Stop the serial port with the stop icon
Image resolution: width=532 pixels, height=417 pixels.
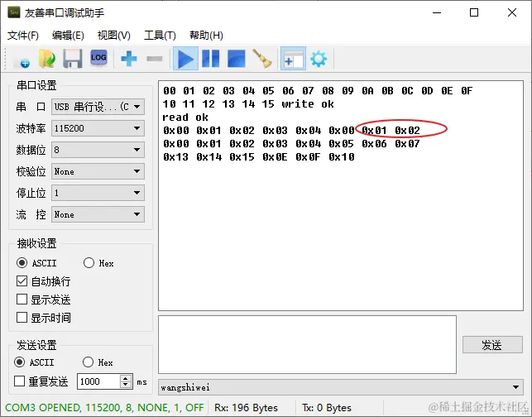pos(236,59)
